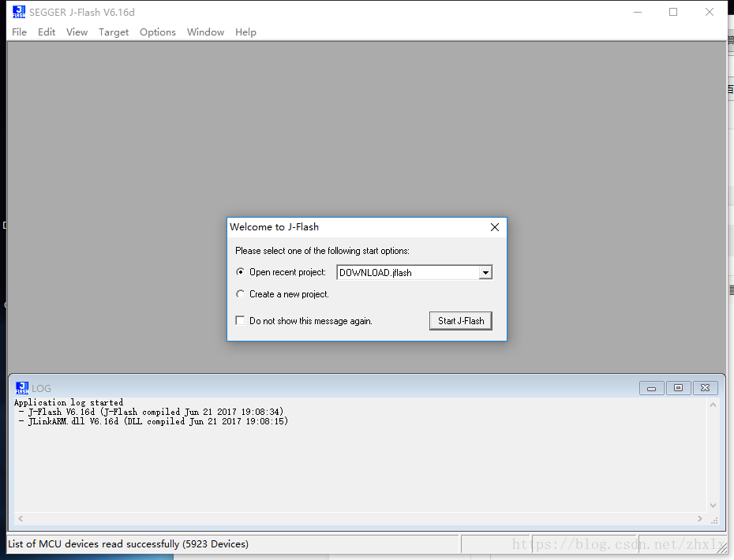
Task: Check Do not show this message again
Action: point(240,320)
